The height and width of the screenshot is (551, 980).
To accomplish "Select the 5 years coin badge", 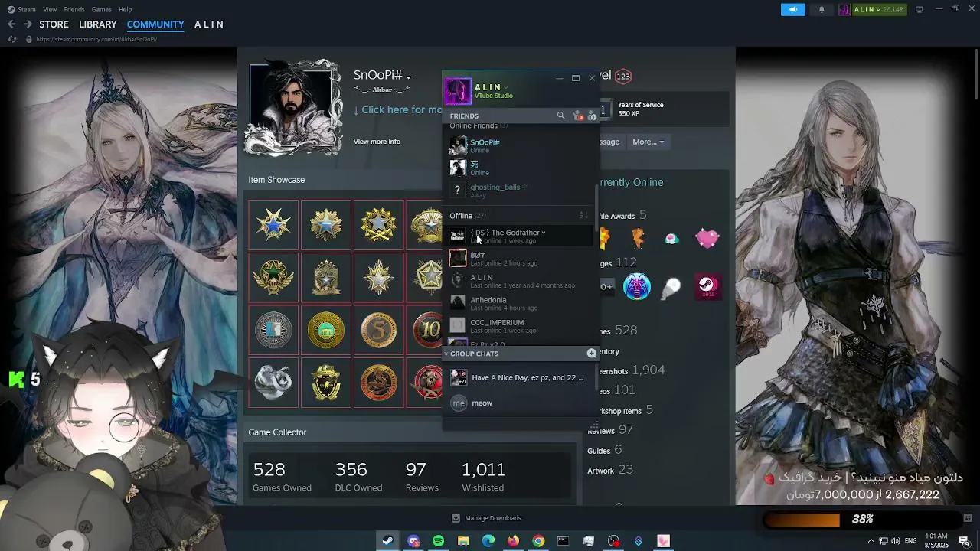I will [x=378, y=330].
